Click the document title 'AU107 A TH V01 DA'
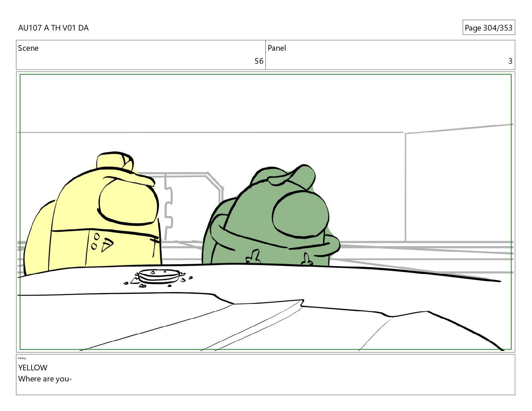This screenshot has height=411, width=532. (53, 28)
